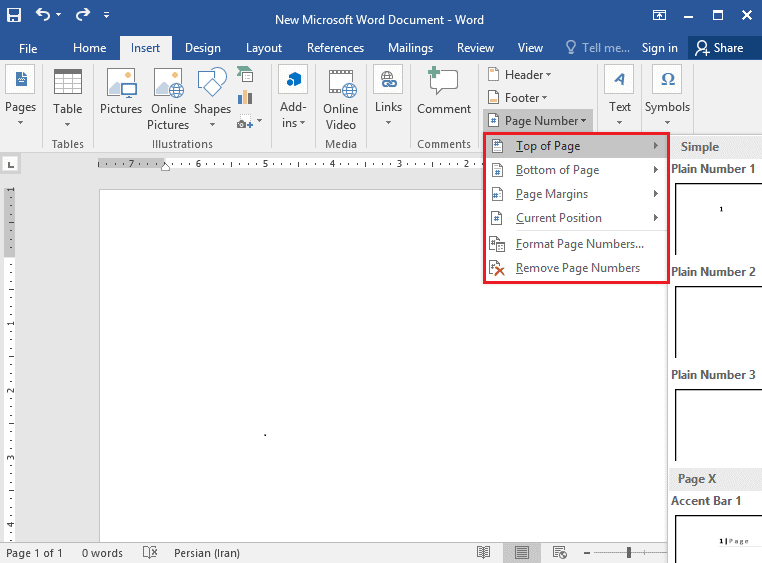
Task: Click the SmartArt icon
Action: point(245,74)
